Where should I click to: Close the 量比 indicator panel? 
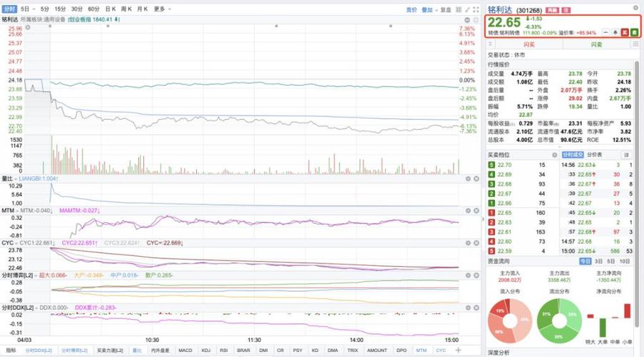pos(475,178)
